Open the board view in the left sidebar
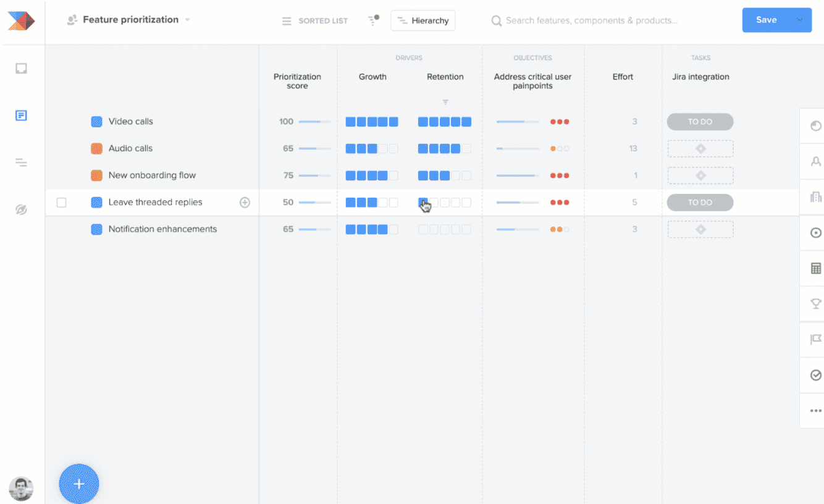824x504 pixels. coord(21,68)
